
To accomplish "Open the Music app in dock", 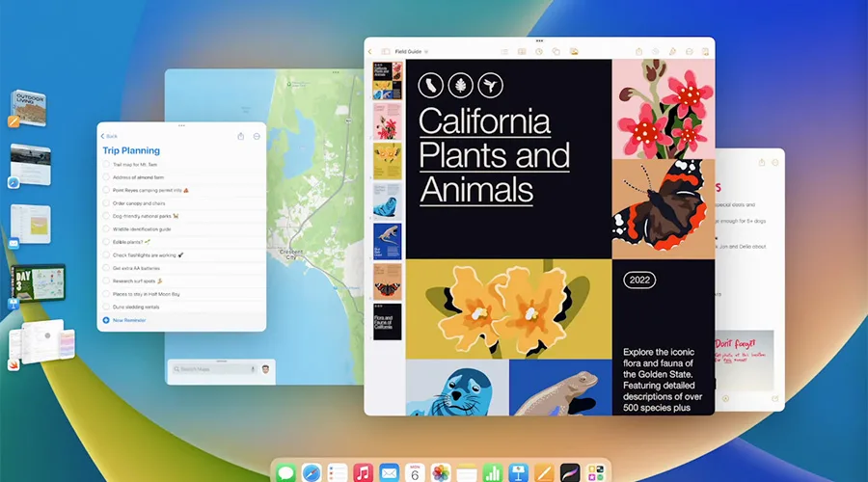I will click(x=364, y=472).
